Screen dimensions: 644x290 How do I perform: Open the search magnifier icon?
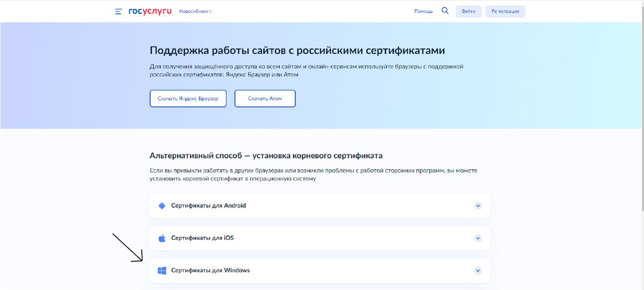(445, 11)
